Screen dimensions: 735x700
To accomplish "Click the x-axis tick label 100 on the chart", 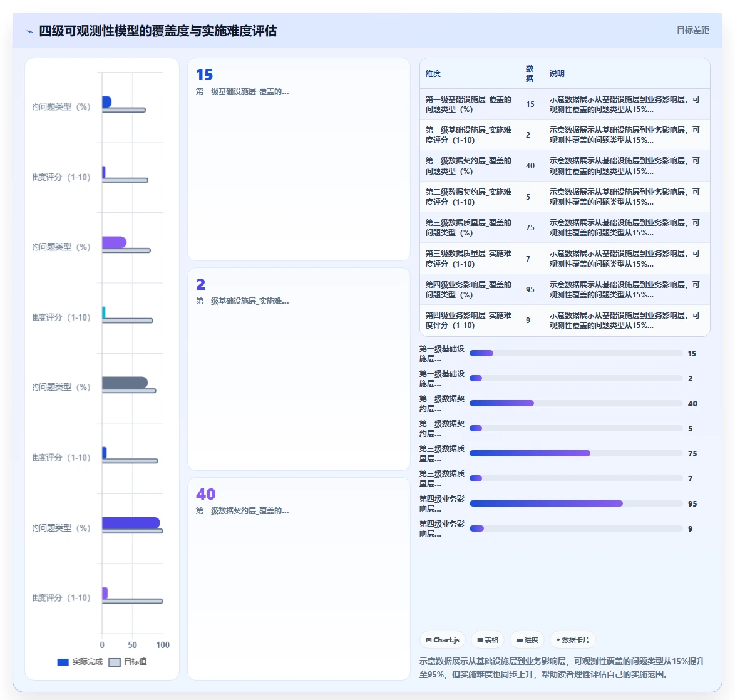I will click(x=163, y=645).
